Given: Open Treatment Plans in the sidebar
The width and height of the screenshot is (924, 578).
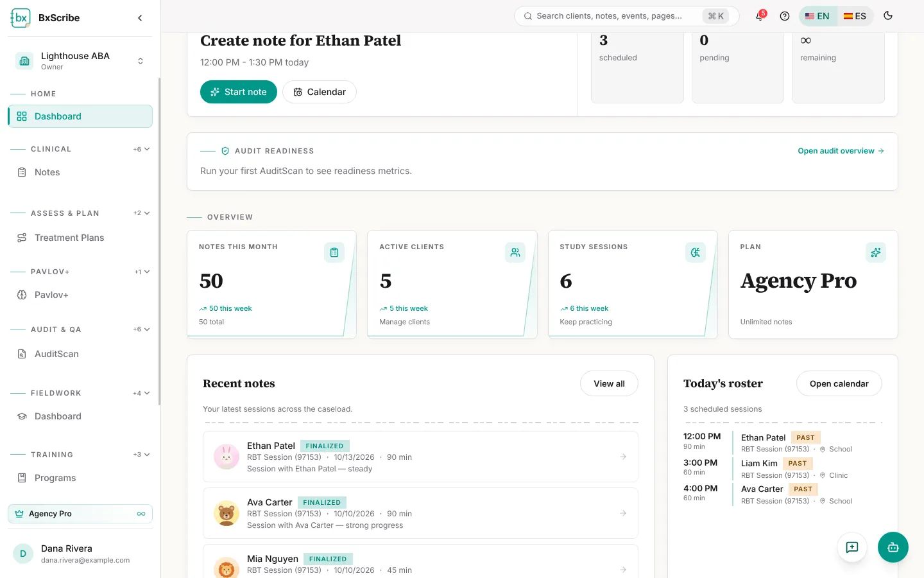Looking at the screenshot, I should click(x=80, y=238).
